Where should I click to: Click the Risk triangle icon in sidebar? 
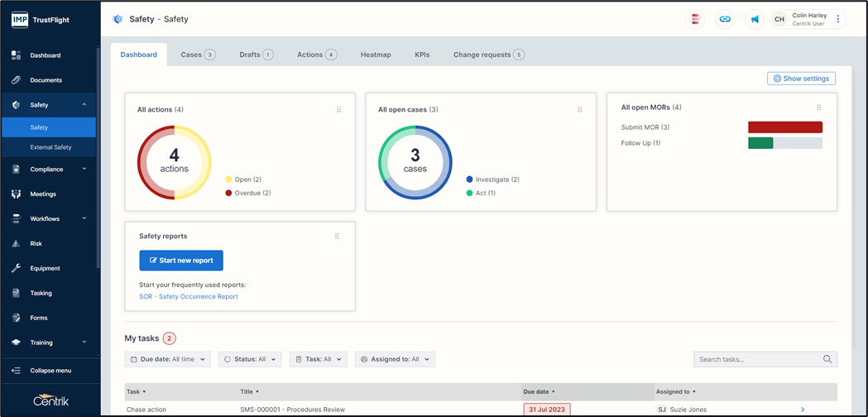16,244
